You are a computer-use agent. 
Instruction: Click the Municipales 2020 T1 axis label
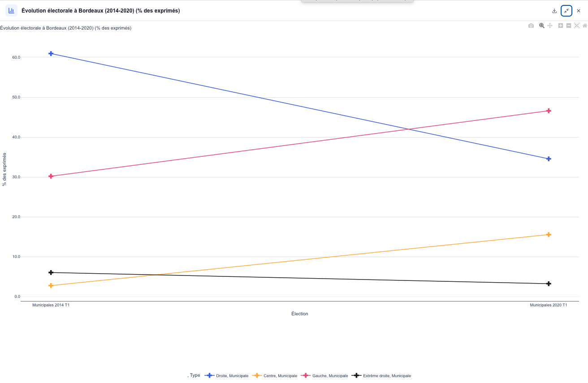[549, 305]
